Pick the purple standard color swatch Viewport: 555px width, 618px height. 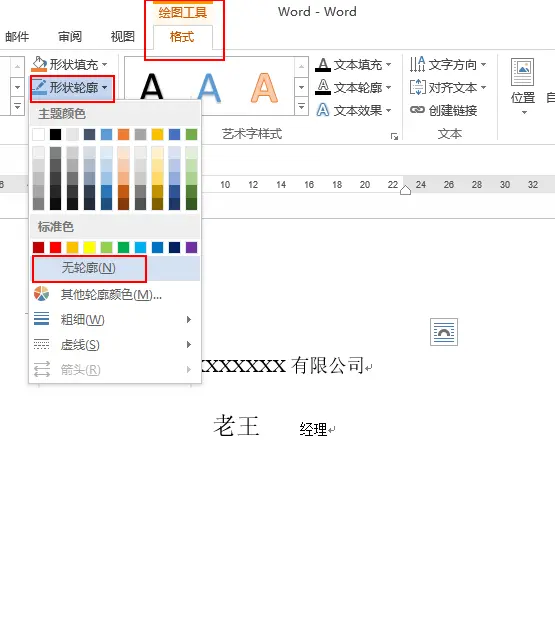[191, 248]
